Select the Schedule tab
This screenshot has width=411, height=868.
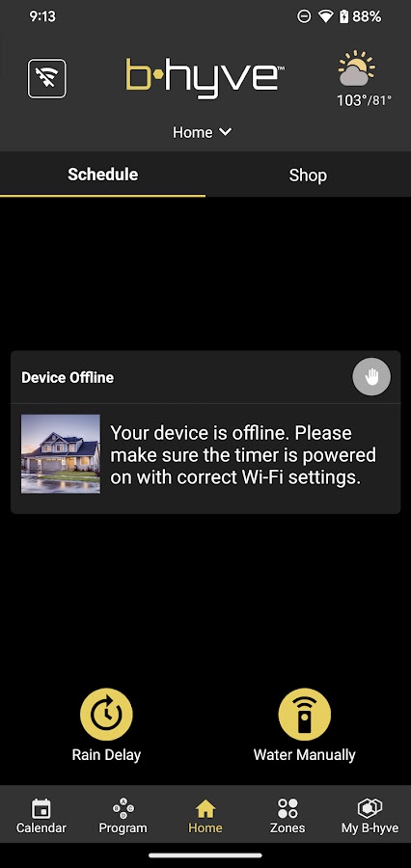tap(102, 175)
